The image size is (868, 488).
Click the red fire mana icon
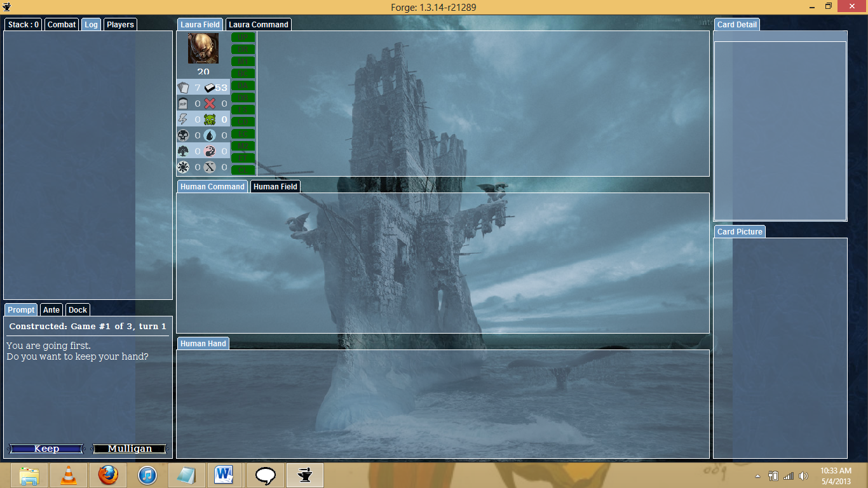tap(210, 151)
